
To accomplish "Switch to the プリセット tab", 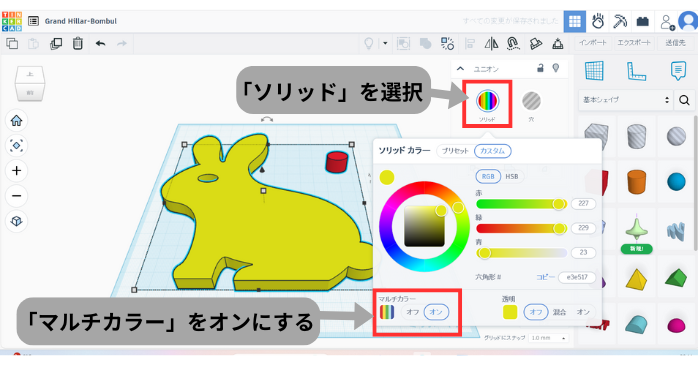I will 455,151.
